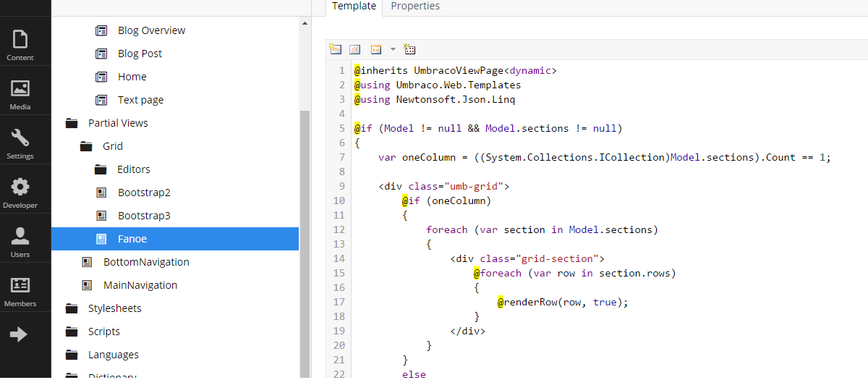Select the Bootstrap2 partial view
Screen dimensions: 868x380
point(144,193)
